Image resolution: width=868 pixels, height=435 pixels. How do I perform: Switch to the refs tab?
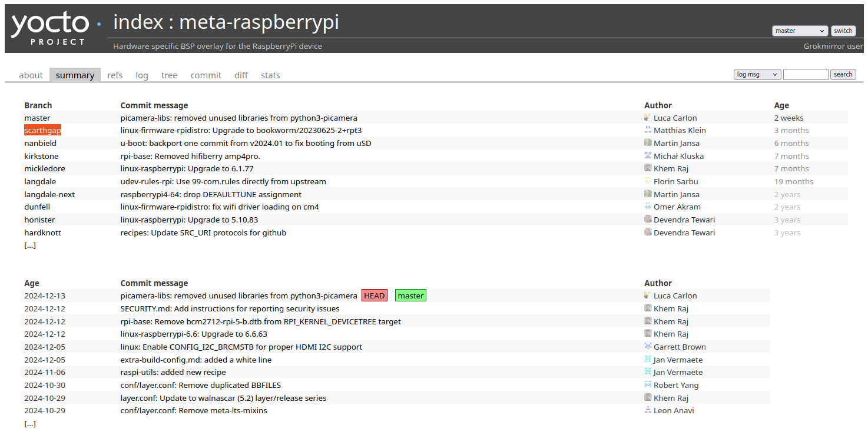[114, 75]
